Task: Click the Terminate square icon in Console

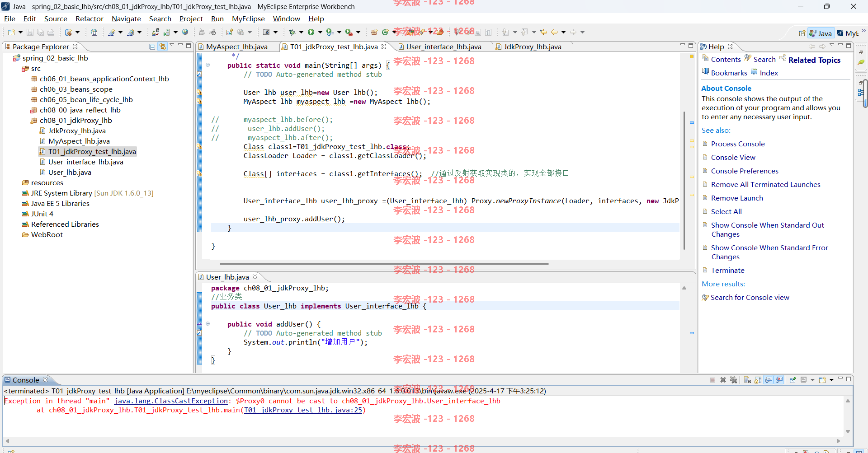Action: 712,380
